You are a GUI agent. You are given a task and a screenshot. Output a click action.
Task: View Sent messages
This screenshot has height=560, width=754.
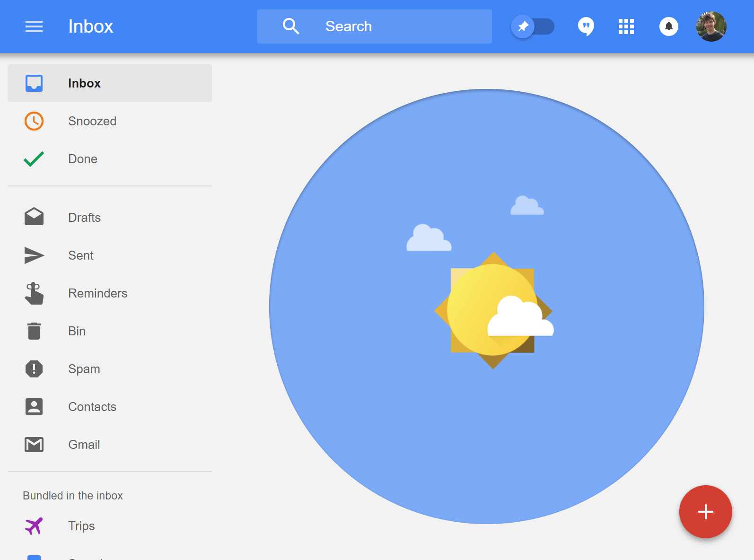point(81,255)
